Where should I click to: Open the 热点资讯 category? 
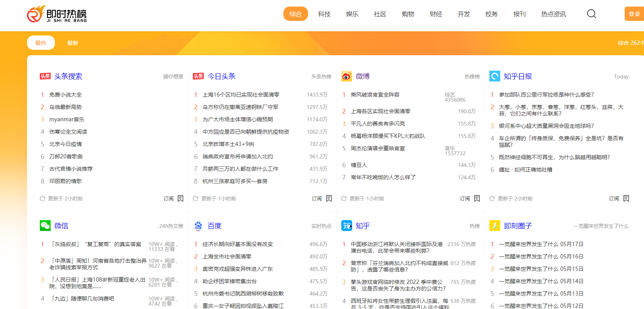click(x=554, y=14)
